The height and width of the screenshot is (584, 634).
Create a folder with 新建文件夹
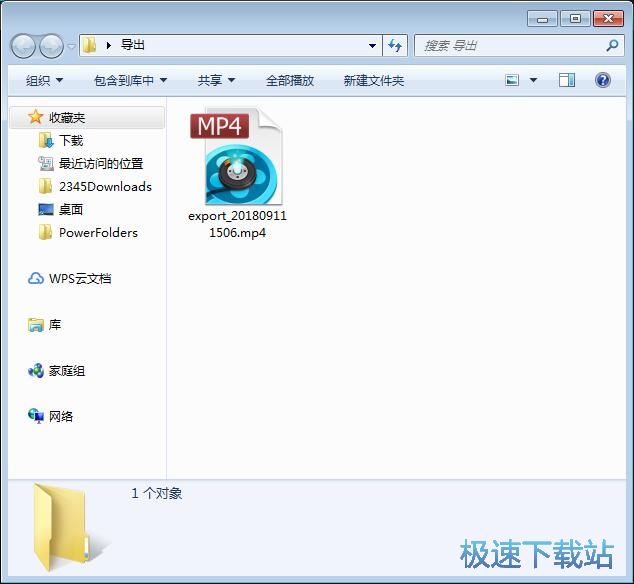click(374, 80)
